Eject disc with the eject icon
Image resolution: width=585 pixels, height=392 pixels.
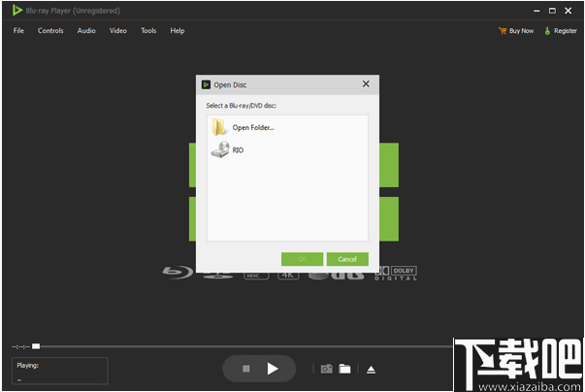point(371,370)
